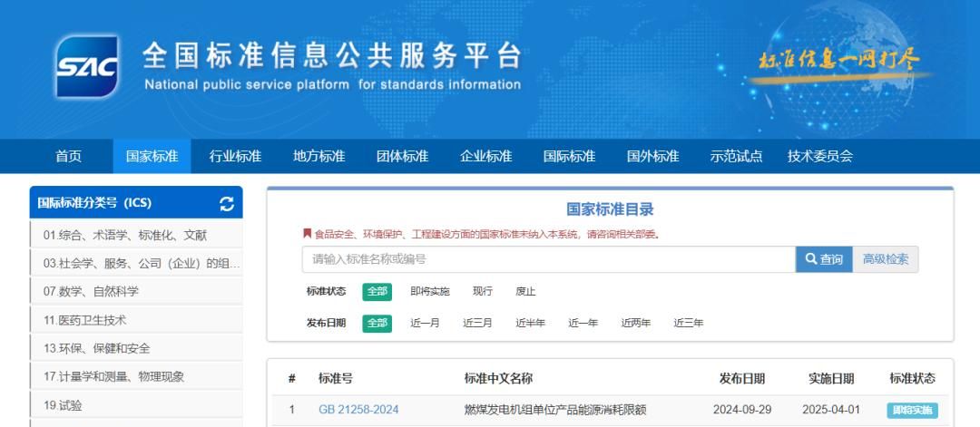The image size is (980, 427).
Task: Open the 技术委员会 tab
Action: (x=820, y=156)
